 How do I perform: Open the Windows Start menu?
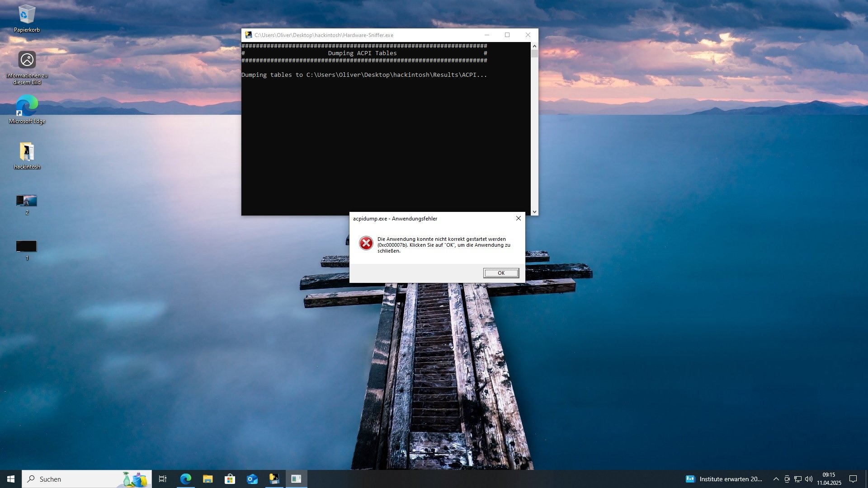(11, 479)
